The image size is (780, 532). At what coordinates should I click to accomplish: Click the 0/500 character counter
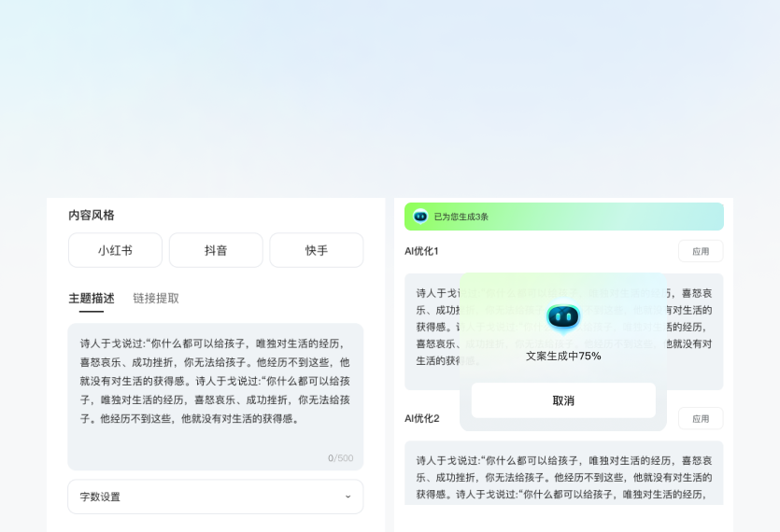340,458
